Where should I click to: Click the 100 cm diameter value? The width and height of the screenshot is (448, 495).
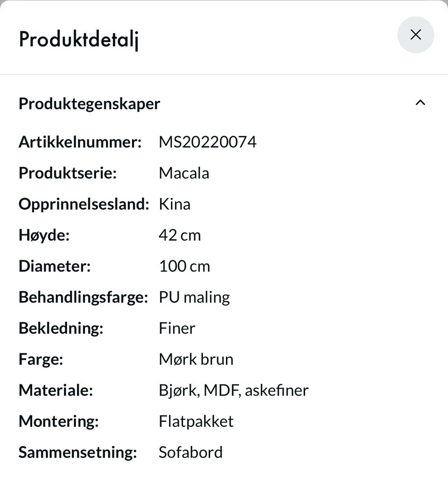[x=184, y=266]
